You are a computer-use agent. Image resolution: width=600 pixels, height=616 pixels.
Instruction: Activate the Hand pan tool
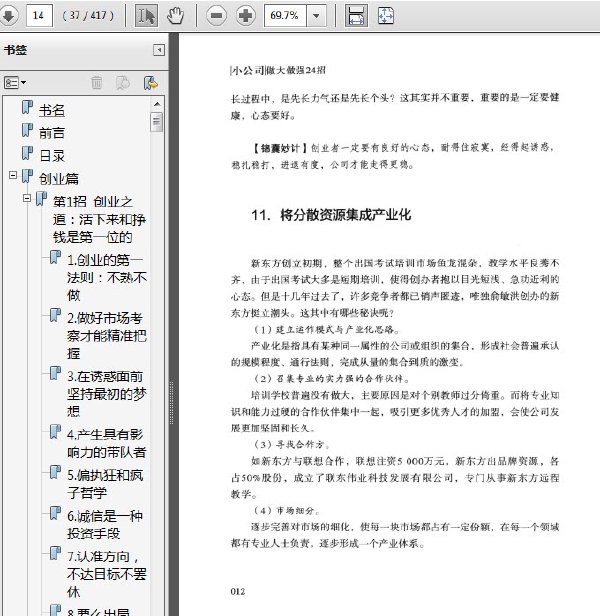pyautogui.click(x=175, y=16)
